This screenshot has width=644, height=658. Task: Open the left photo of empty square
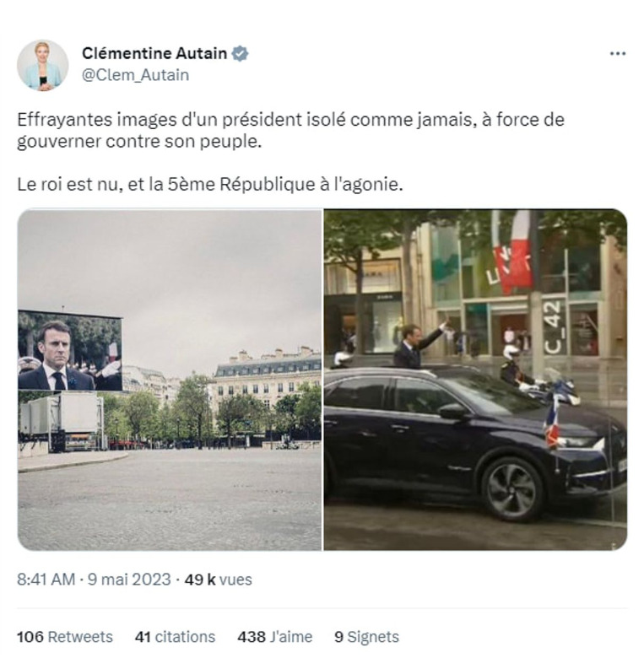tap(170, 380)
